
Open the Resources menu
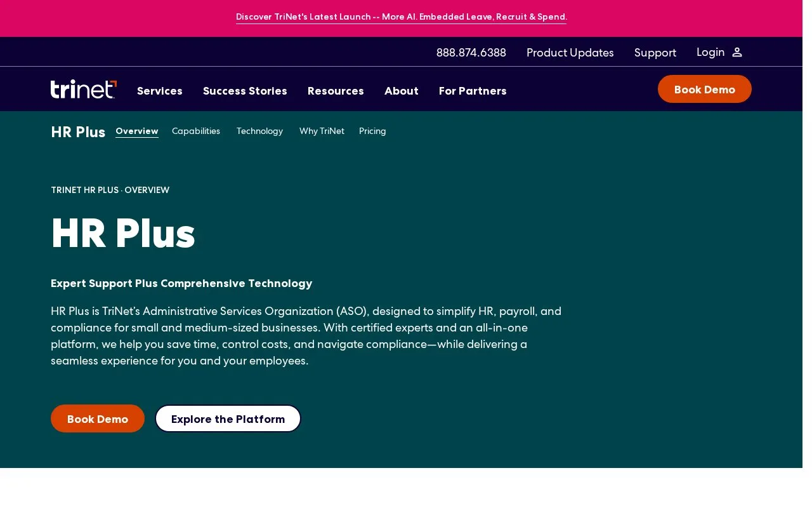pyautogui.click(x=336, y=91)
